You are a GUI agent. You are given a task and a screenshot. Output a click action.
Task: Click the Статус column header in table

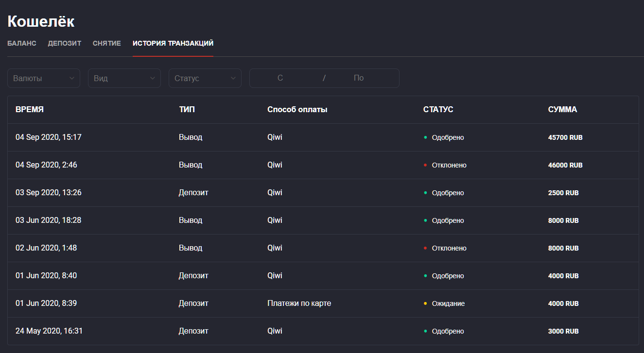coord(438,110)
